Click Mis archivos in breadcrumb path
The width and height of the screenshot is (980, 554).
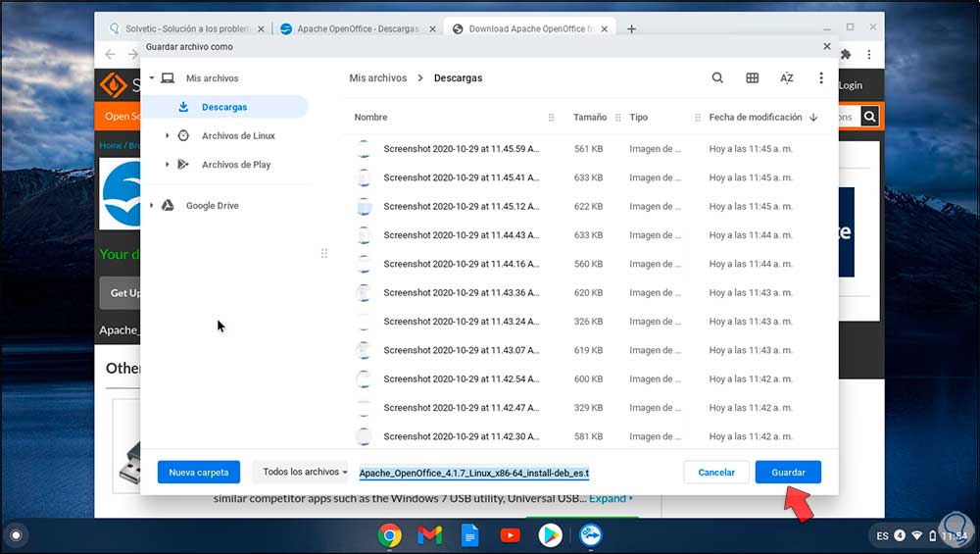(377, 78)
